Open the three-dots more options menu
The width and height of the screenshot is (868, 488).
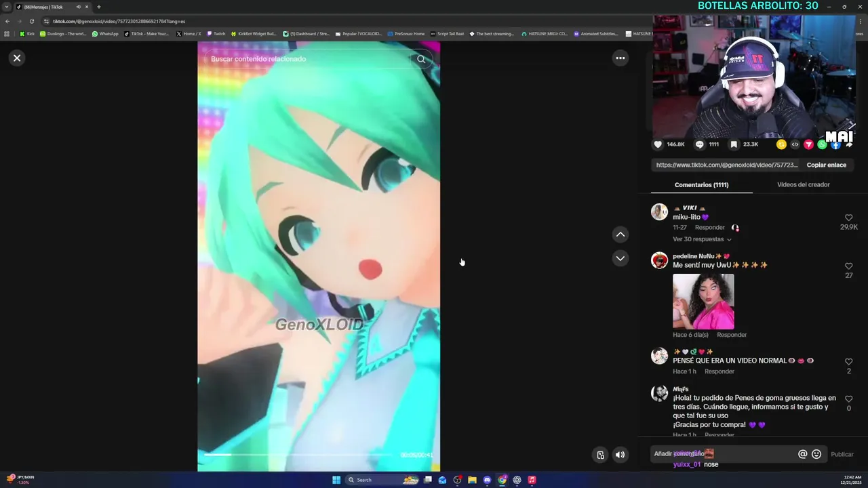coord(620,58)
